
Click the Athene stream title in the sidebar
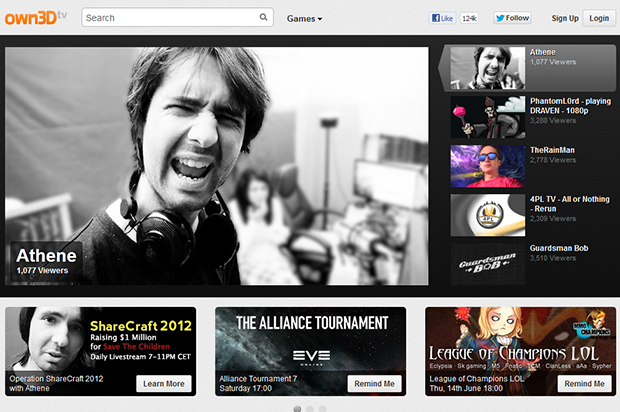click(542, 52)
